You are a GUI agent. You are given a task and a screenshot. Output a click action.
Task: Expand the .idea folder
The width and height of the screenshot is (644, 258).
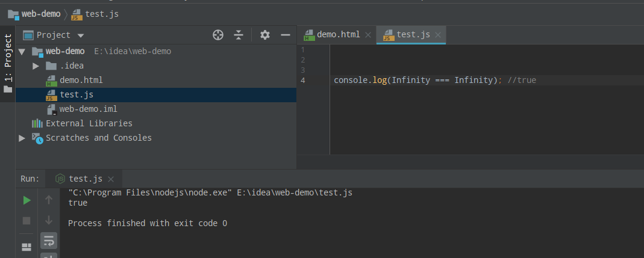[x=36, y=66]
